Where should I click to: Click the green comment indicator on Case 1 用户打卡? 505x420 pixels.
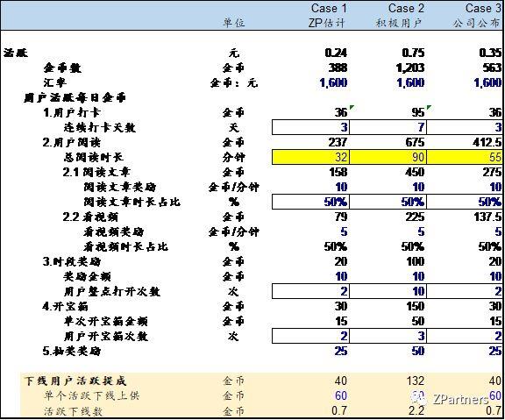pyautogui.click(x=352, y=107)
